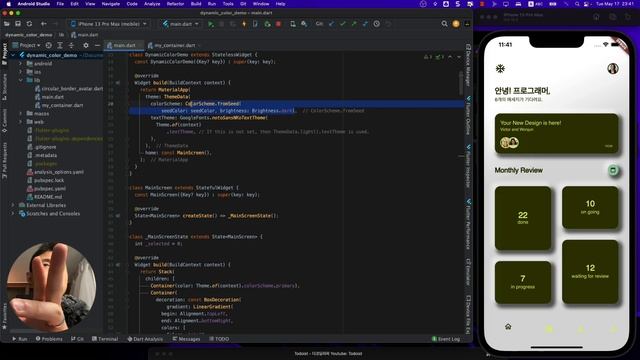Image resolution: width=640 pixels, height=360 pixels.
Task: Expand the web folder
Action: point(20,122)
